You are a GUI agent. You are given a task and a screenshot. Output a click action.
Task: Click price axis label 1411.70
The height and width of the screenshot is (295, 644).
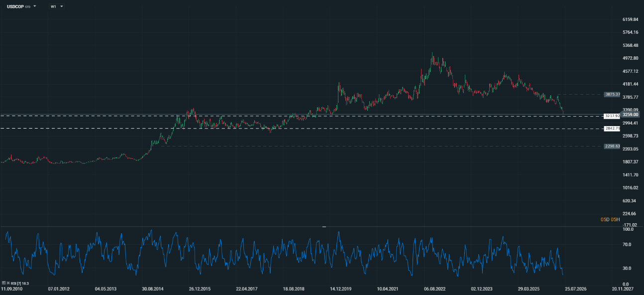click(630, 175)
